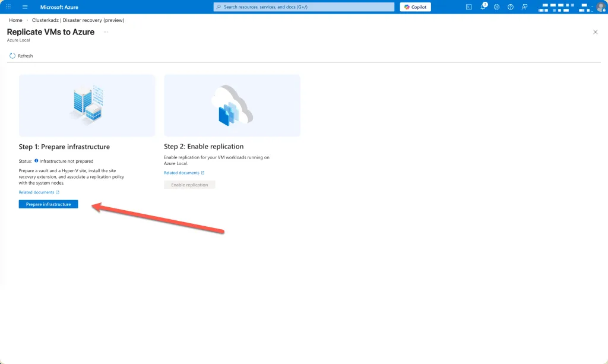Click the Copilot button
Screen dimensions: 608x364
coord(416,7)
